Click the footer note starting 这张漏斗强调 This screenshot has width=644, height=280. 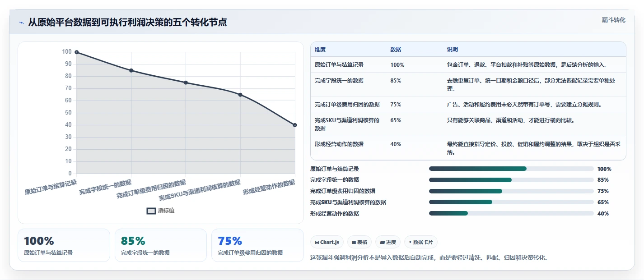coord(429,258)
